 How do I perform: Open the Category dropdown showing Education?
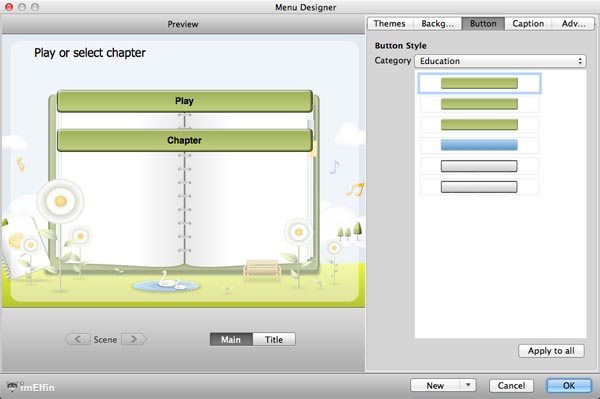point(500,61)
